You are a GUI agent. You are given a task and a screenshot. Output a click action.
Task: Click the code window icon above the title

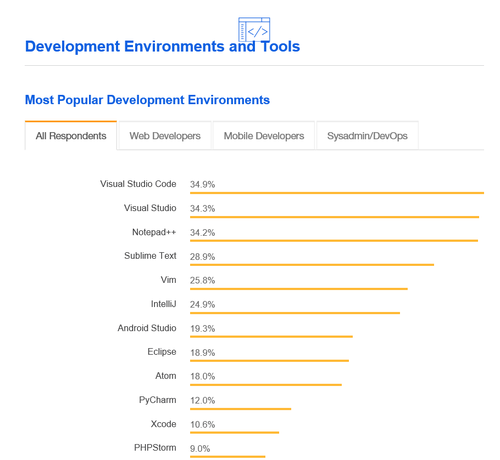(254, 29)
